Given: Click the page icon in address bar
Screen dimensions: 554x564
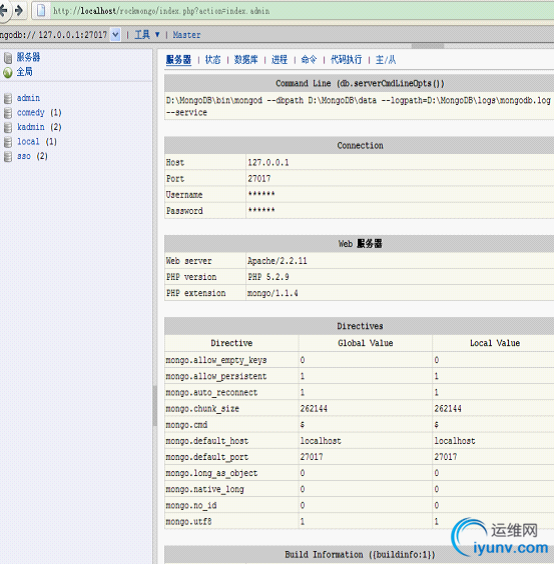Looking at the screenshot, I should [41, 11].
